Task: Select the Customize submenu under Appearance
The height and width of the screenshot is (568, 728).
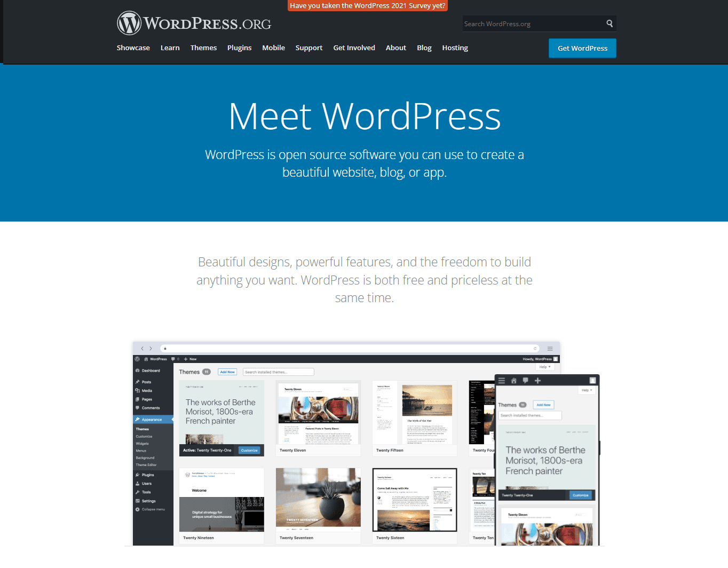Action: click(144, 436)
